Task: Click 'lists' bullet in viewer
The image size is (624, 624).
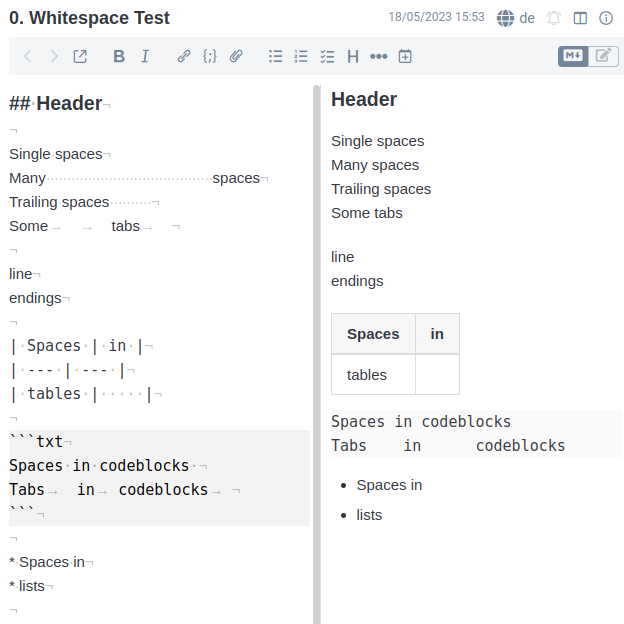Action: (x=369, y=515)
